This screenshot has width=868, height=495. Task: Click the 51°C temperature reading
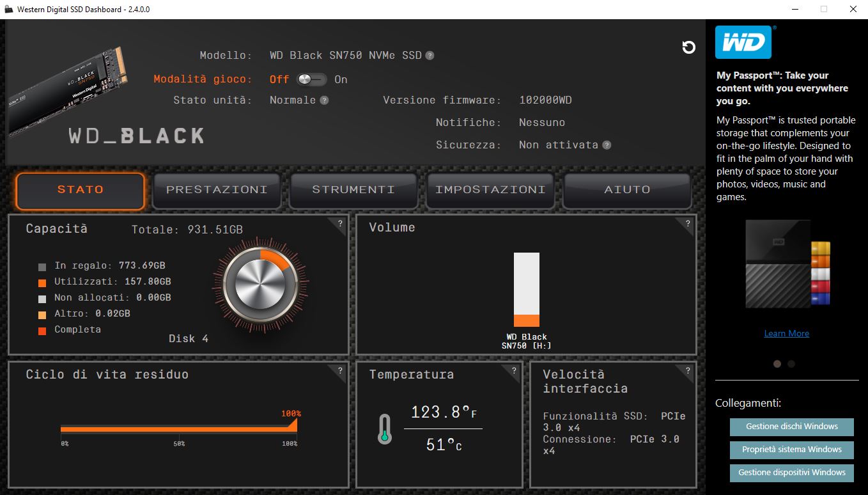444,444
